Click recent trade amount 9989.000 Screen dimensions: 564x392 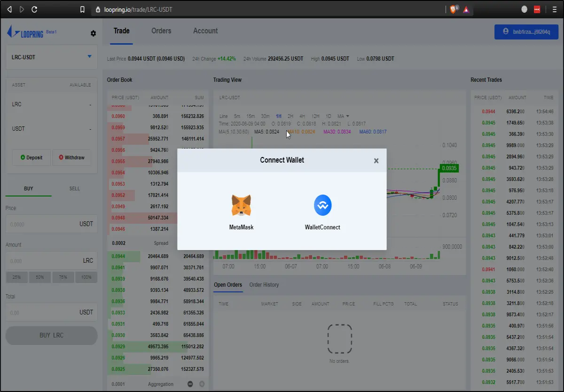tap(517, 145)
